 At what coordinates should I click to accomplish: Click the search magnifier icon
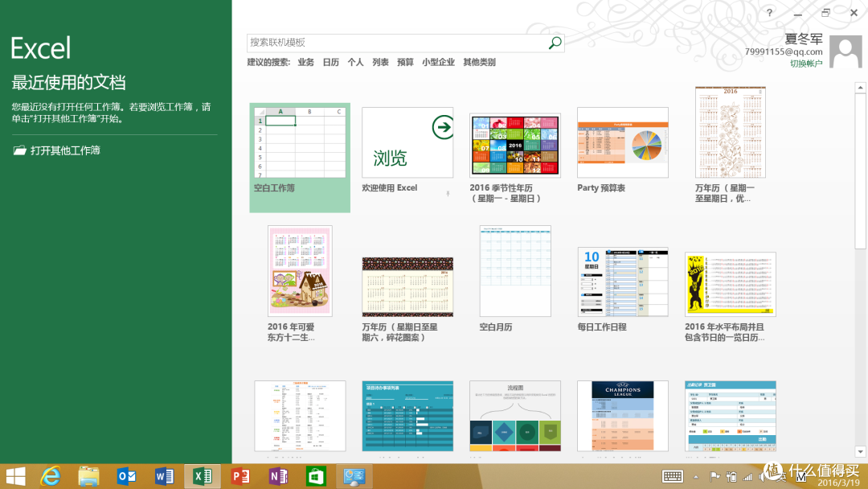[x=555, y=43]
